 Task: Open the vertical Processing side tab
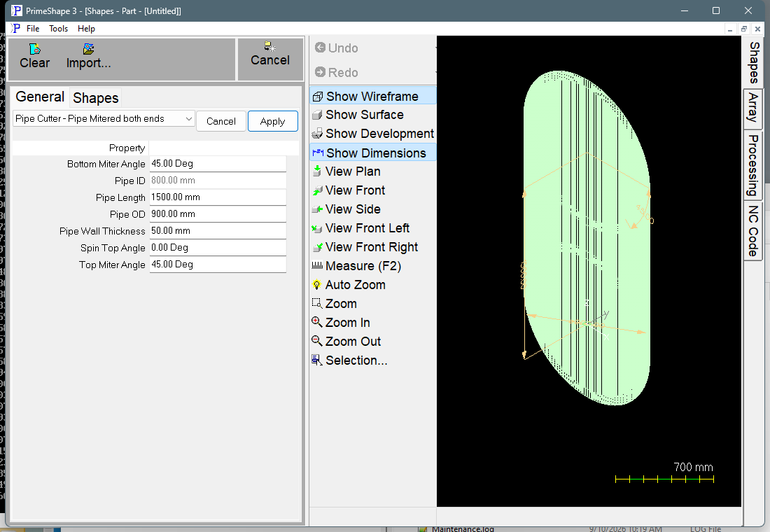point(752,165)
